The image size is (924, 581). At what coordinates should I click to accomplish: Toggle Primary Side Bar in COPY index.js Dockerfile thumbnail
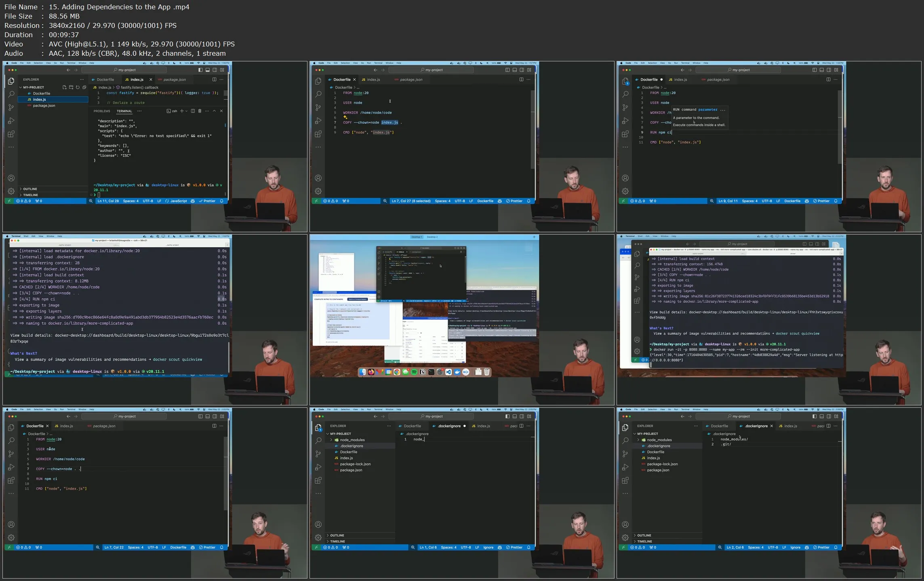click(x=507, y=70)
